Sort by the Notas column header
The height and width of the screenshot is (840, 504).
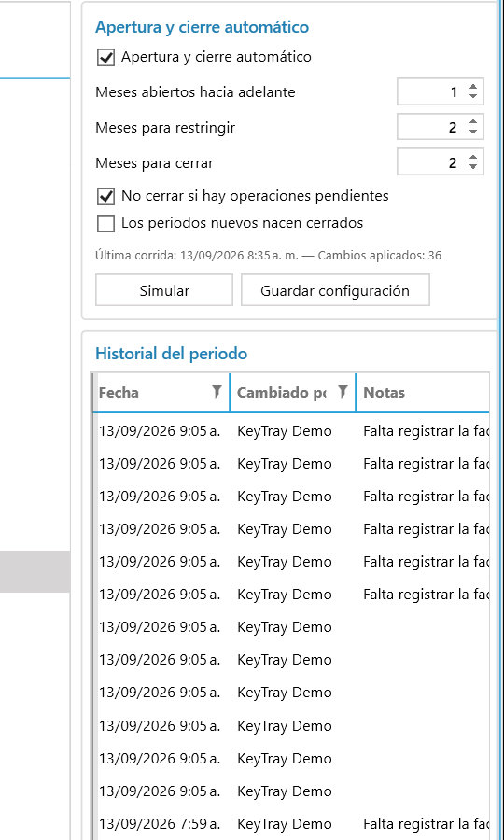[423, 393]
